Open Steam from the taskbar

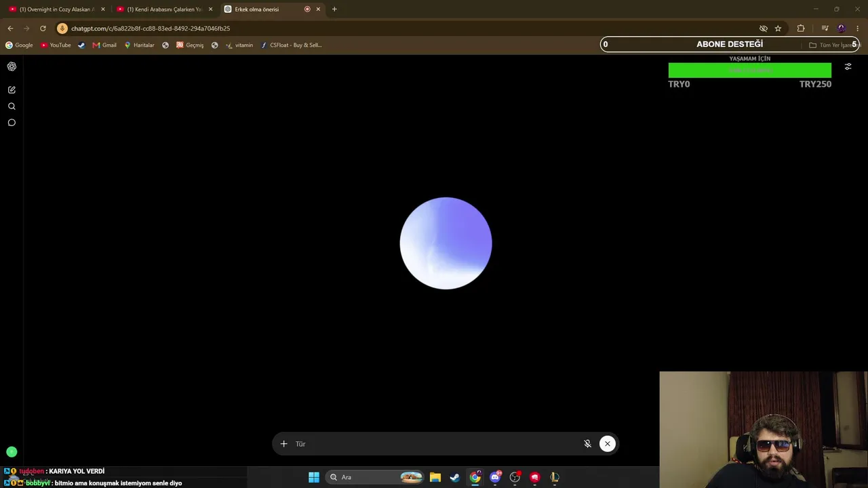point(455,477)
